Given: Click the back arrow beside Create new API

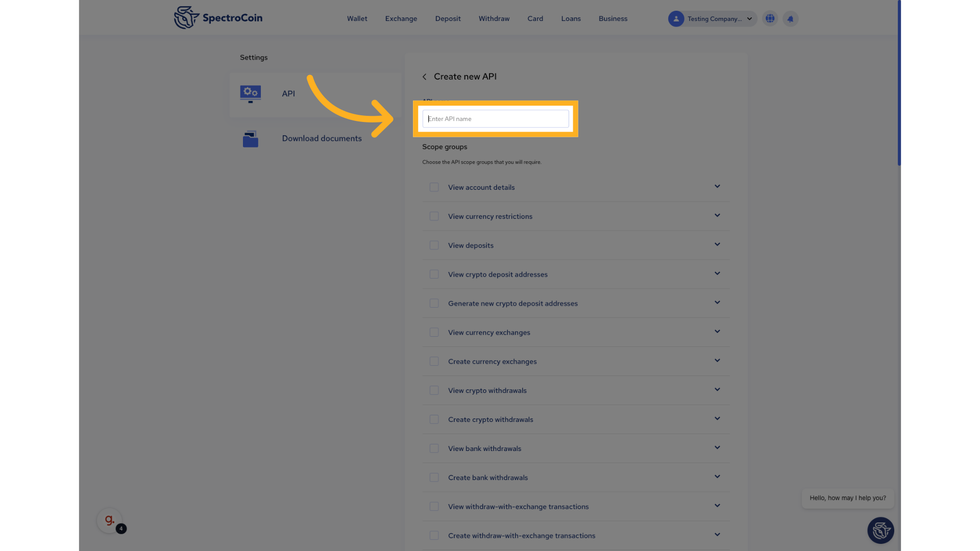Looking at the screenshot, I should pos(424,77).
